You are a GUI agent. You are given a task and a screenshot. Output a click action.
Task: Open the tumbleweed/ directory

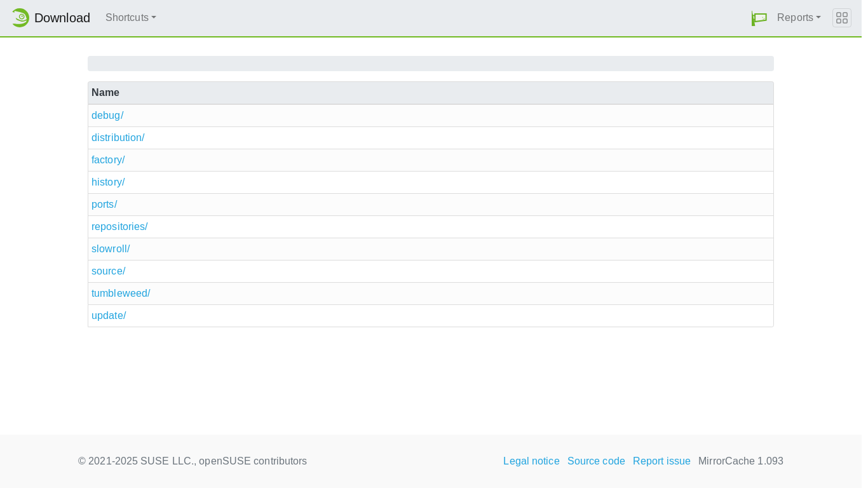coord(121,294)
